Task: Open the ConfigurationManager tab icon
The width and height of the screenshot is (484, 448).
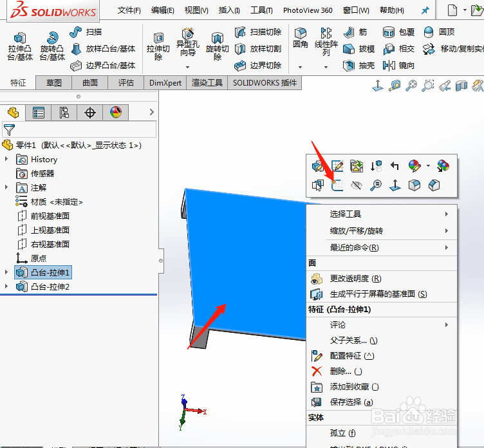Action: pyautogui.click(x=64, y=113)
